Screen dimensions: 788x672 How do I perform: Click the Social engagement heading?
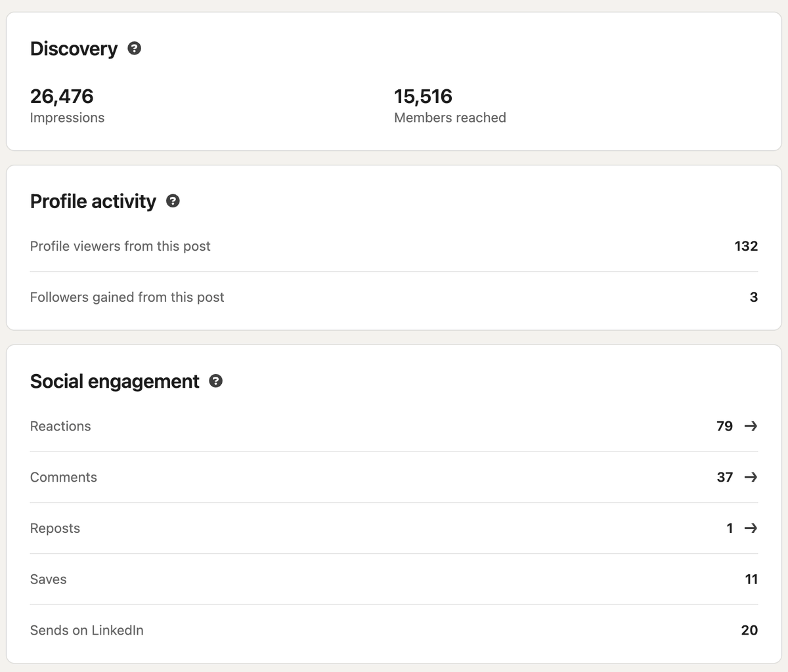115,381
